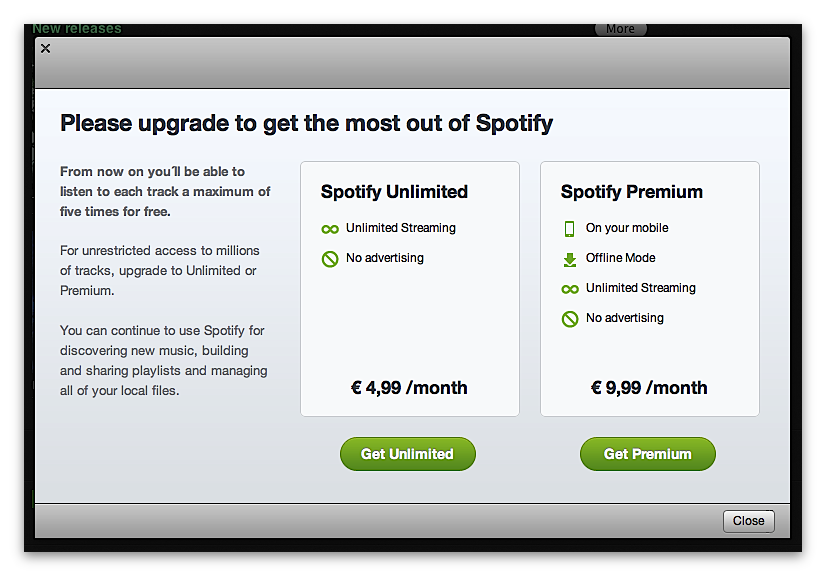The height and width of the screenshot is (576, 826).
Task: Click the Please upgrade dialog heading
Action: (307, 124)
